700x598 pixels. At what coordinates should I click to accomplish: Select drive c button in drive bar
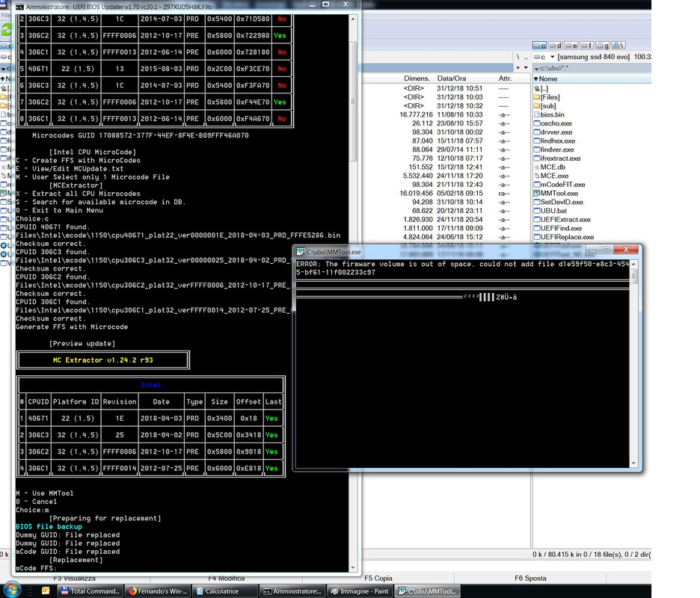tap(540, 45)
